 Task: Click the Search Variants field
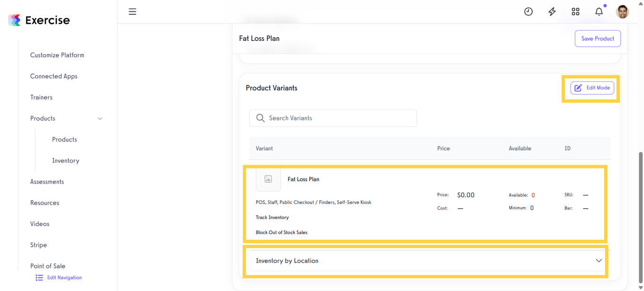pyautogui.click(x=333, y=118)
